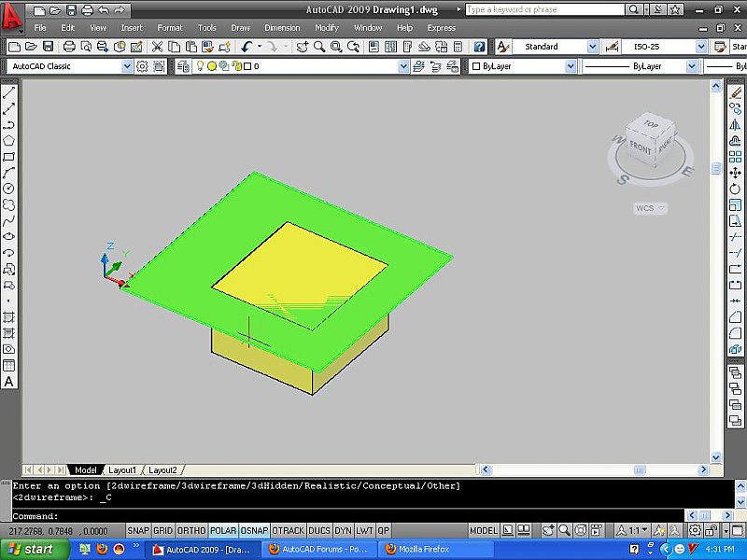
Task: Disable POLAR tracking in status bar
Action: tap(222, 530)
